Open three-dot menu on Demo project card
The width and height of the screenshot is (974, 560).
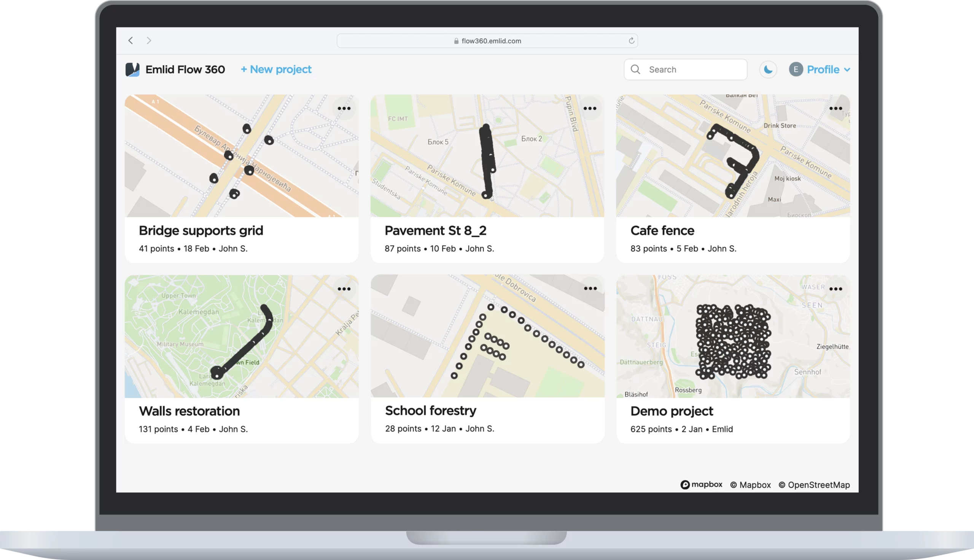pyautogui.click(x=836, y=289)
